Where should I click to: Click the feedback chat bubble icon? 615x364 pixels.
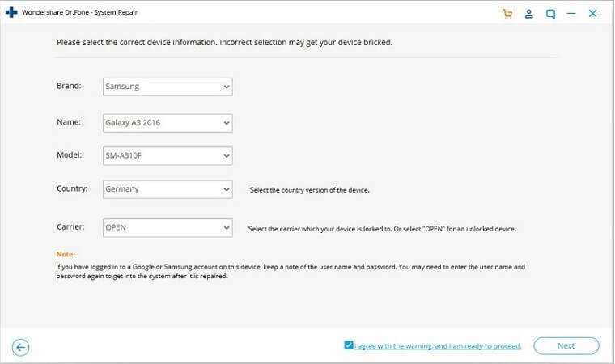click(x=550, y=14)
